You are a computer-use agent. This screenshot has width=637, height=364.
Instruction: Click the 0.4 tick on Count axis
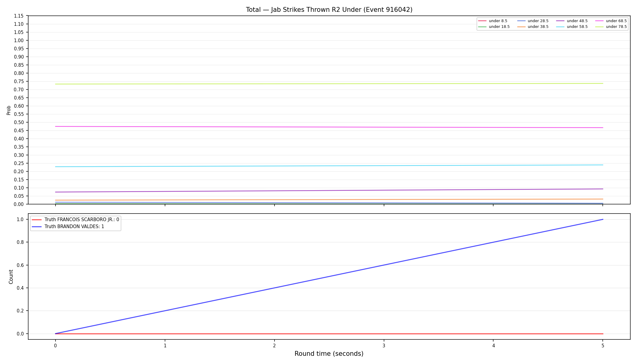pos(20,288)
